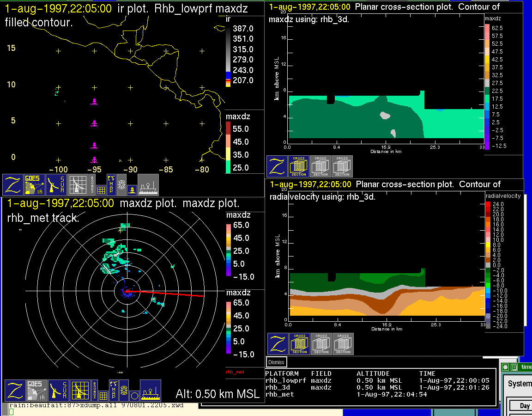Click the last gray CROSS SECTION icon under radial velocity
This screenshot has width=532, height=416.
click(x=343, y=344)
